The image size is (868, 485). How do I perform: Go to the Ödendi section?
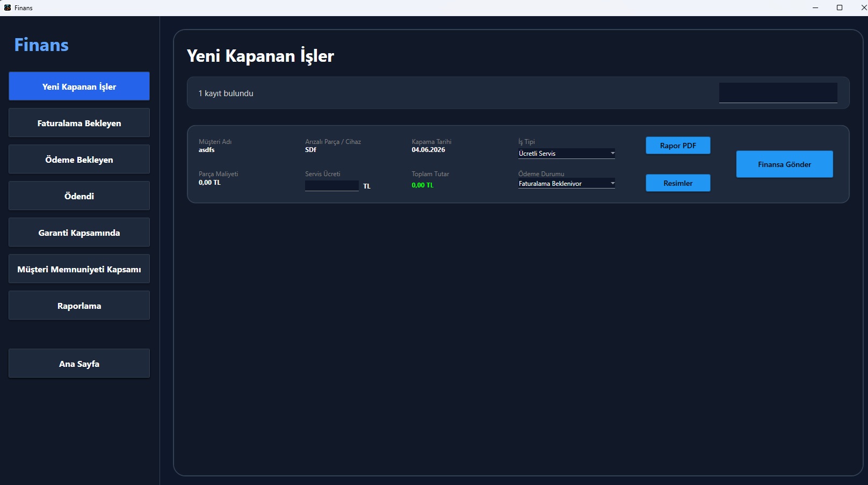(x=79, y=196)
